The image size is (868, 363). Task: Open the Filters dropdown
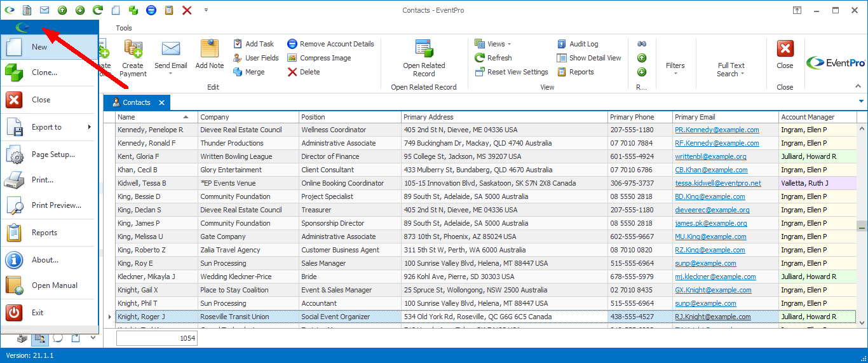click(675, 69)
